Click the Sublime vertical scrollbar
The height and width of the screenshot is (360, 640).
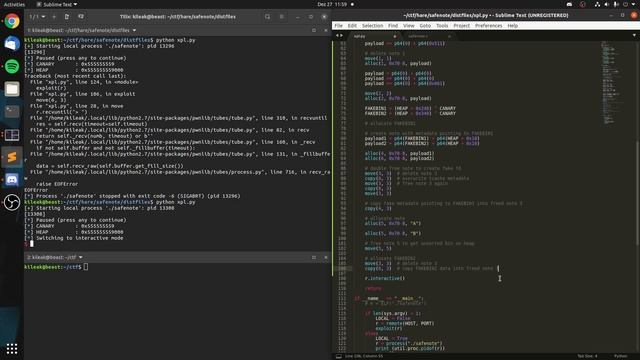[x=638, y=192]
